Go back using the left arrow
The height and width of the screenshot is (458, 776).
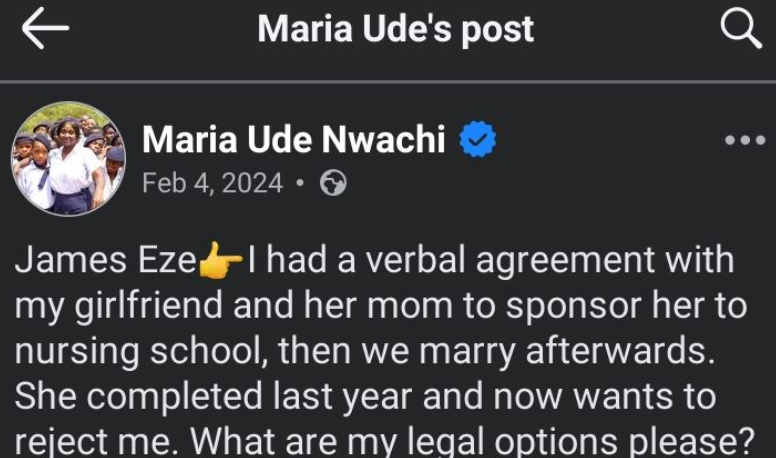click(x=45, y=30)
